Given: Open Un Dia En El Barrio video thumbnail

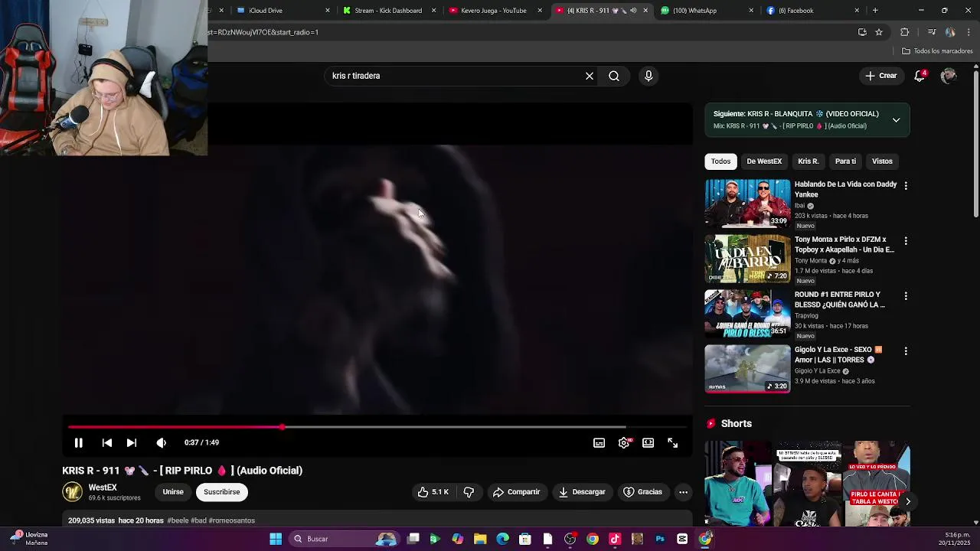Looking at the screenshot, I should coord(747,259).
